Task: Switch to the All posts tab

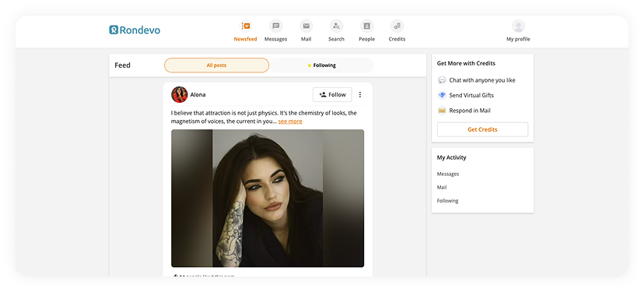Action: pos(216,65)
